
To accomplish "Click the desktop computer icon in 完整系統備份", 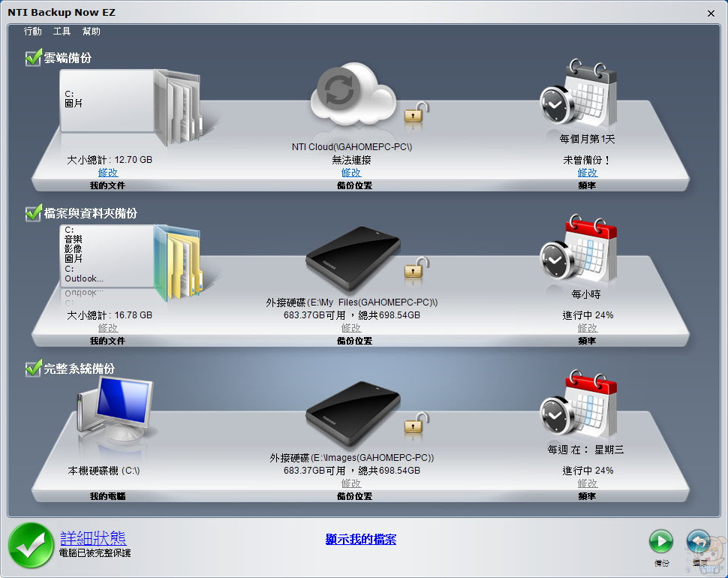I will (x=115, y=408).
